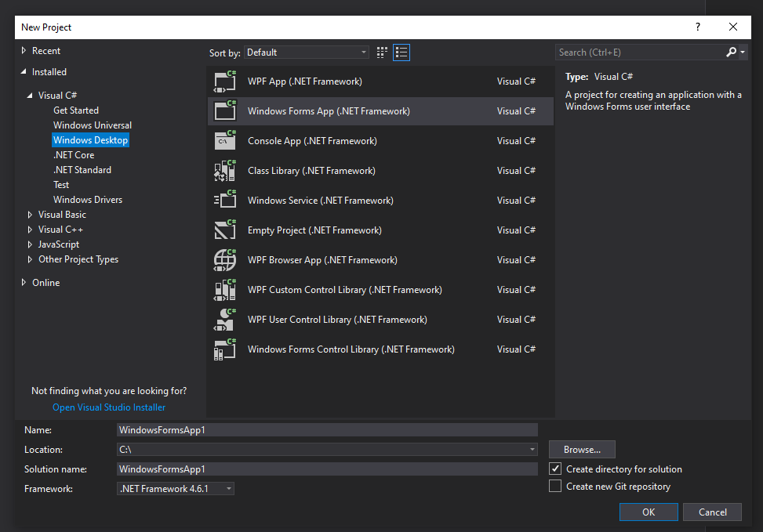
Task: Select the Windows Universal category
Action: click(x=93, y=125)
